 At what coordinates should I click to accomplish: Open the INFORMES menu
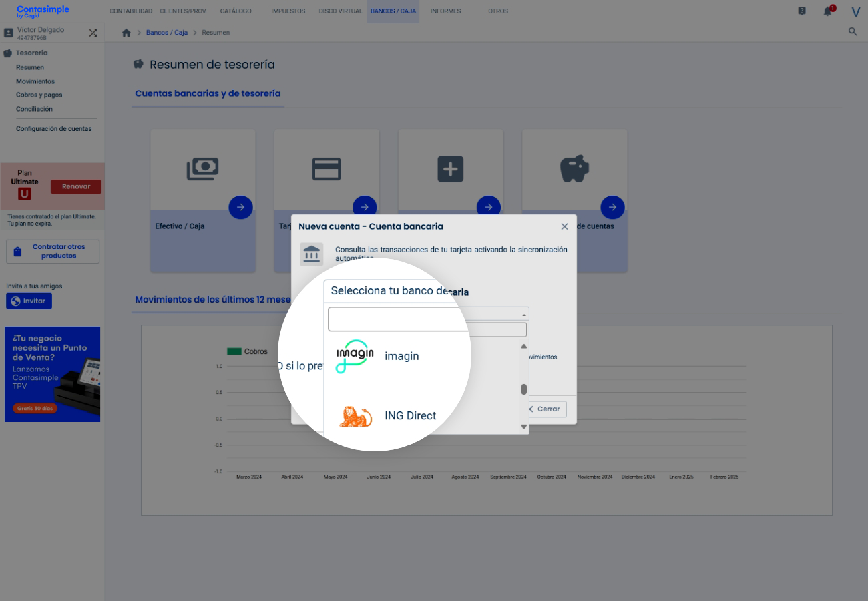(x=445, y=11)
